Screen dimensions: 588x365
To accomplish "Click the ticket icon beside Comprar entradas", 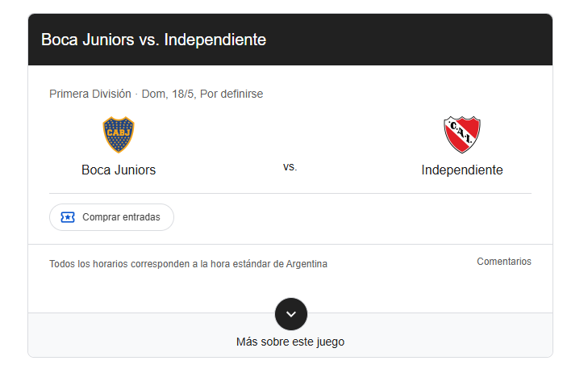I will coord(68,217).
